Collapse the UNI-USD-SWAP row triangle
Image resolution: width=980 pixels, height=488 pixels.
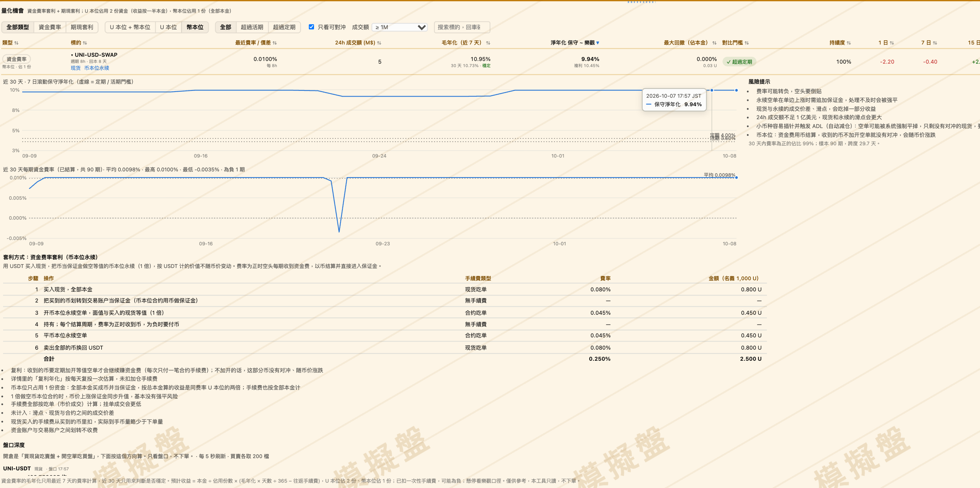[72, 55]
